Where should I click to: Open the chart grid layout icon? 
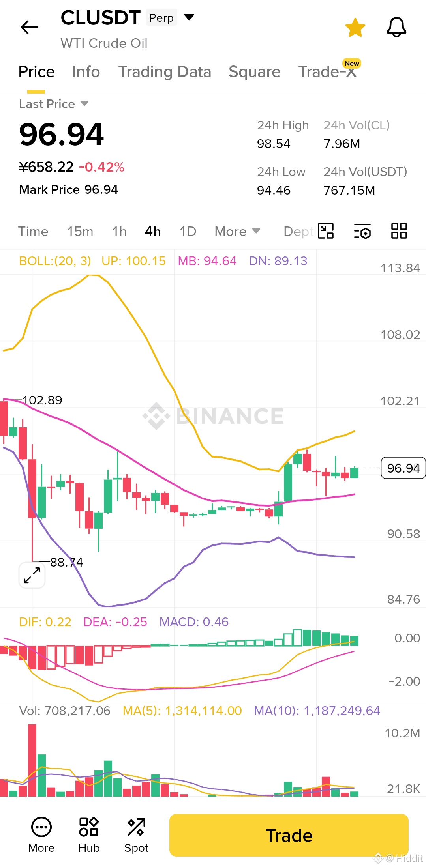tap(399, 231)
